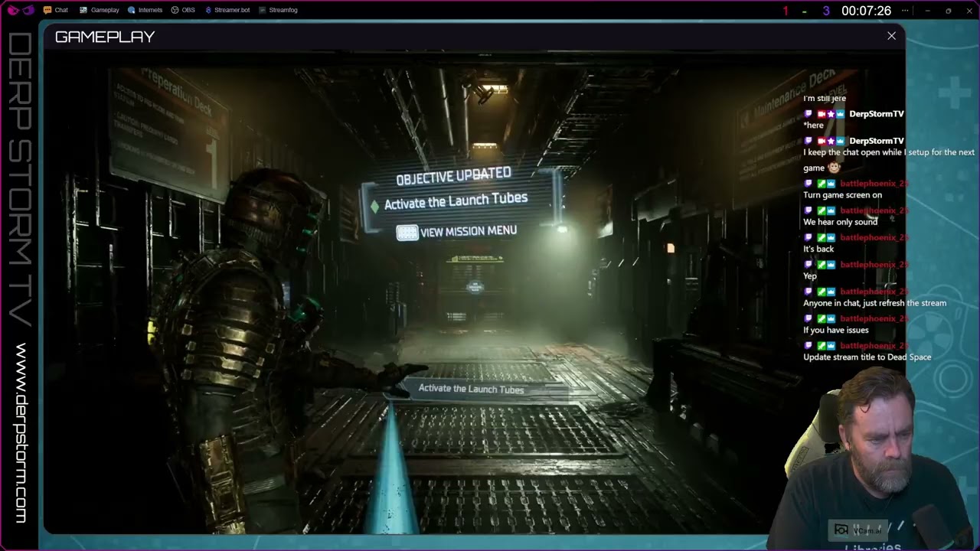
Task: Click crown badge above 'If you have issues'
Action: [831, 318]
